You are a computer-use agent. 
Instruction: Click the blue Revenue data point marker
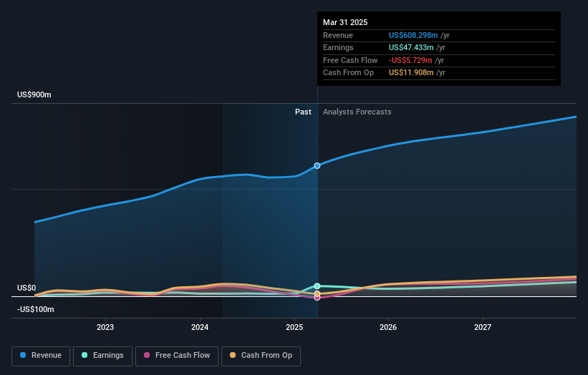[x=317, y=165]
